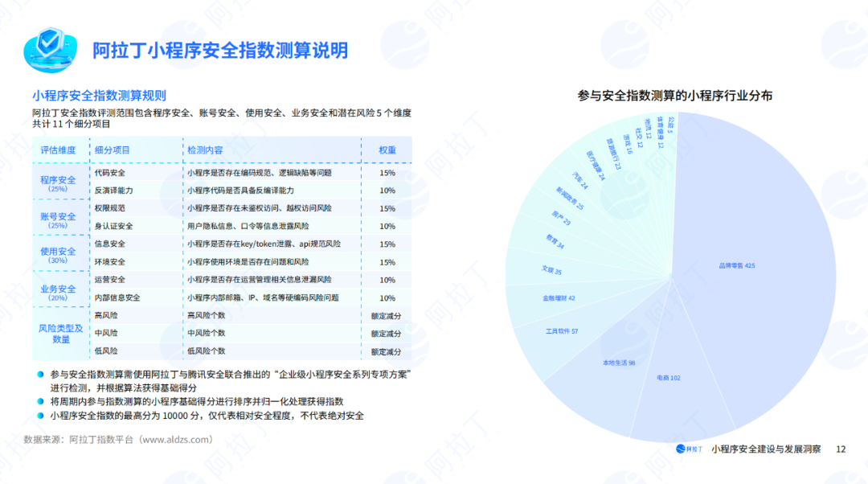Click the bullet dot before 小程序安全指数的最高分

click(x=40, y=416)
